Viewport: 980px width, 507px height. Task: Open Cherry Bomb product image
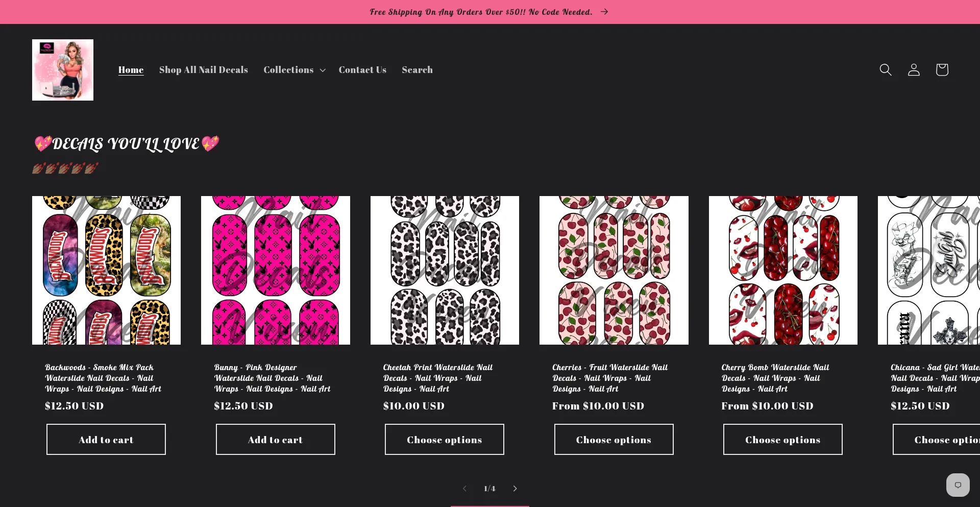point(783,270)
